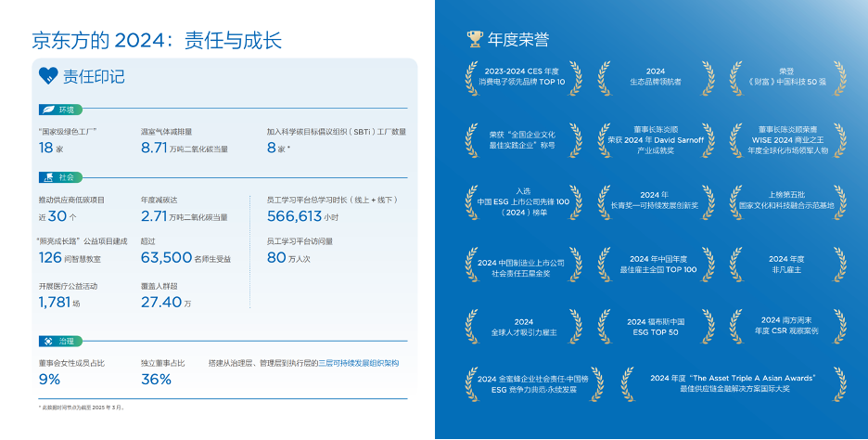The width and height of the screenshot is (868, 440).
Task: Click the “国家级绿色工厂” label
Action: 68,132
